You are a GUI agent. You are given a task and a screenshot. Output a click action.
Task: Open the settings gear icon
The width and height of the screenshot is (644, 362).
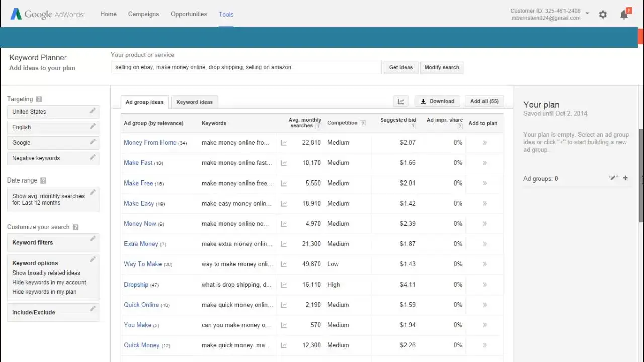pyautogui.click(x=603, y=15)
